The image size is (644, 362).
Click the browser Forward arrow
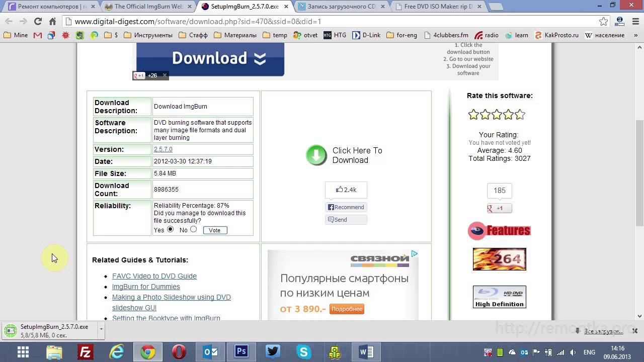[23, 22]
